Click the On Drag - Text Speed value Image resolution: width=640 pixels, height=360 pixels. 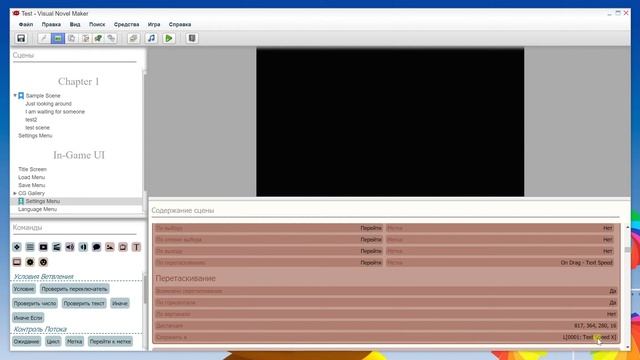[587, 263]
